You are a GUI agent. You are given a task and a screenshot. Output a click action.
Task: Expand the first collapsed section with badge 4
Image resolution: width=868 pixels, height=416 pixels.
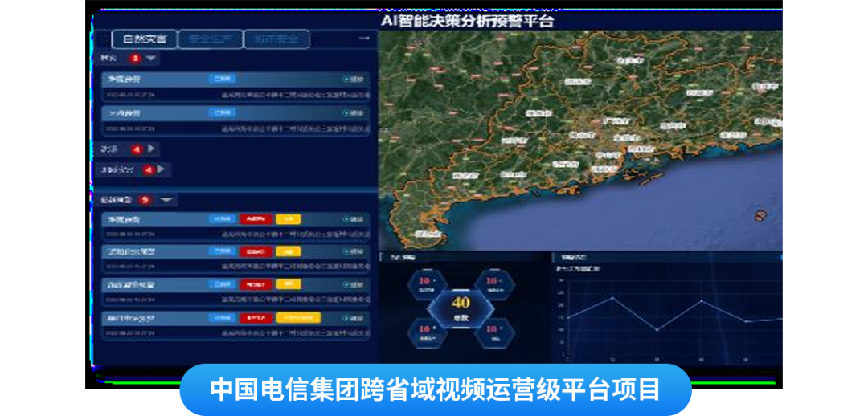tap(151, 149)
